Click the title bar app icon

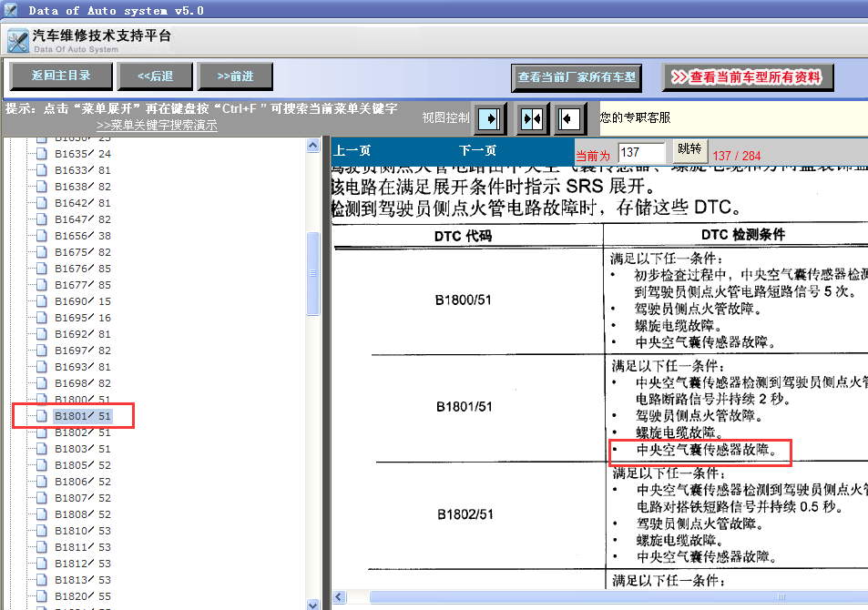click(10, 9)
